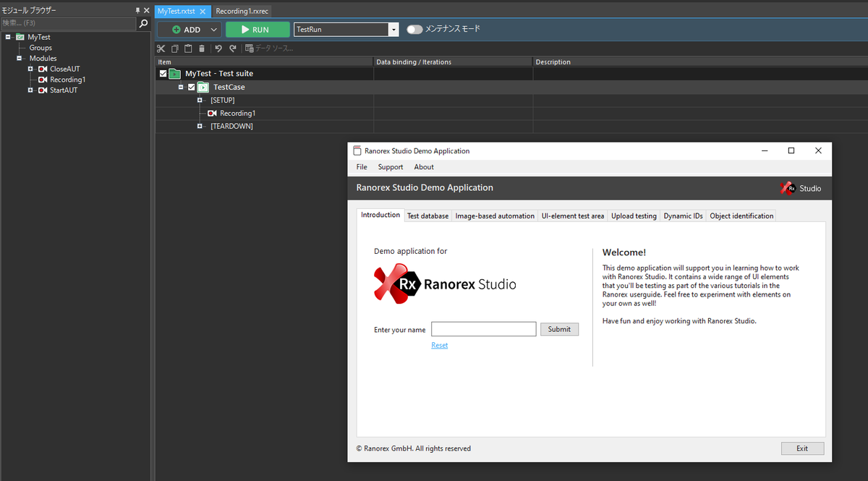Open the ADD button dropdown arrow
The height and width of the screenshot is (481, 868).
pyautogui.click(x=213, y=30)
